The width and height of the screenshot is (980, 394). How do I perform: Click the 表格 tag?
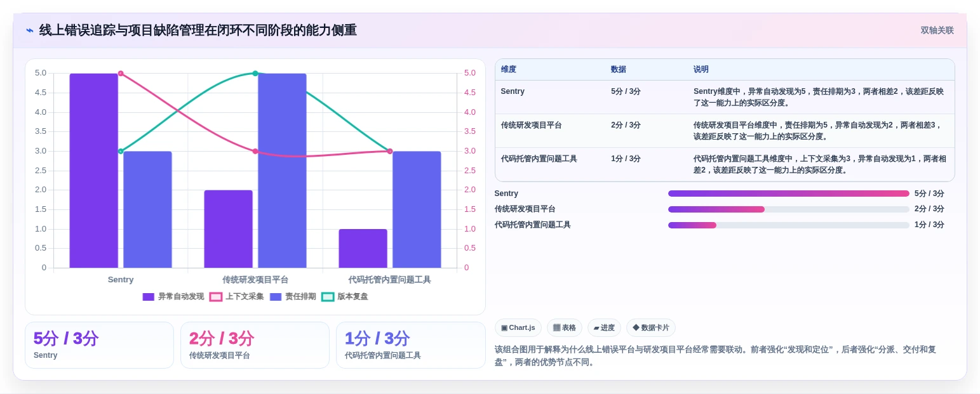tap(564, 328)
